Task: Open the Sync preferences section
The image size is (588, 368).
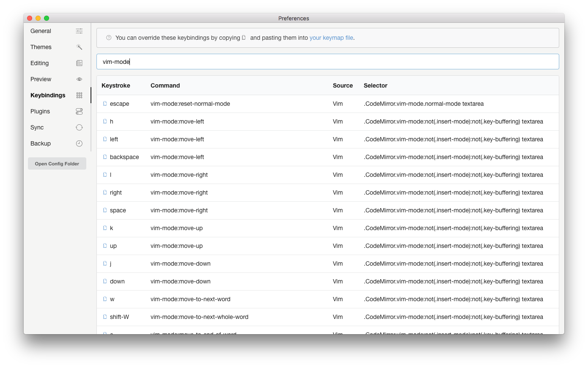Action: [x=37, y=127]
